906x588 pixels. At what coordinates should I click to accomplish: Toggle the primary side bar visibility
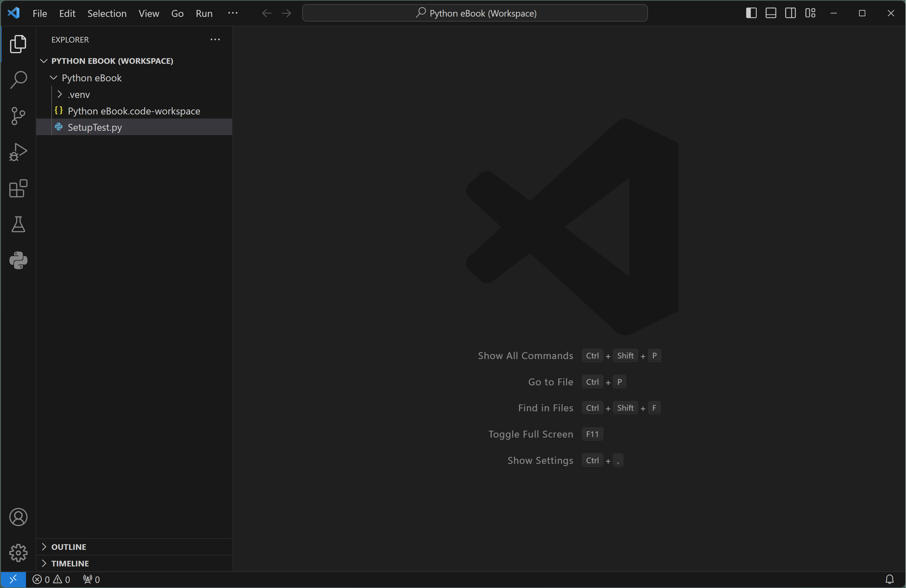point(751,13)
